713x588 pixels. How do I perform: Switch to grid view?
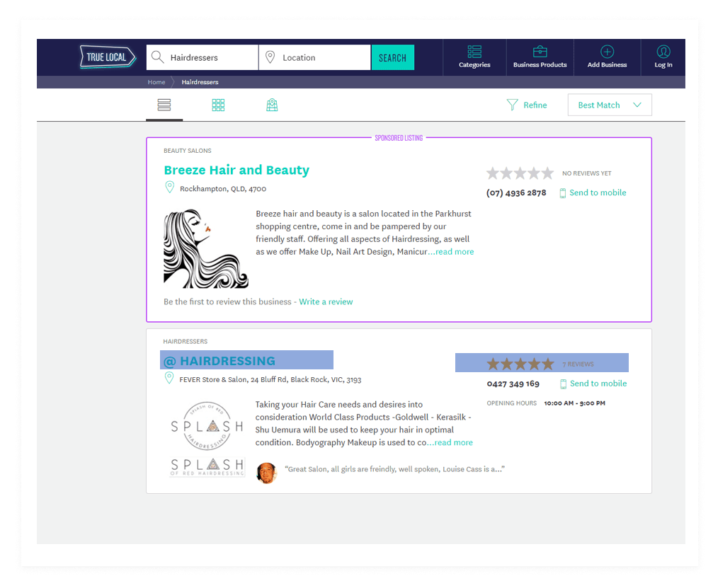pyautogui.click(x=218, y=105)
